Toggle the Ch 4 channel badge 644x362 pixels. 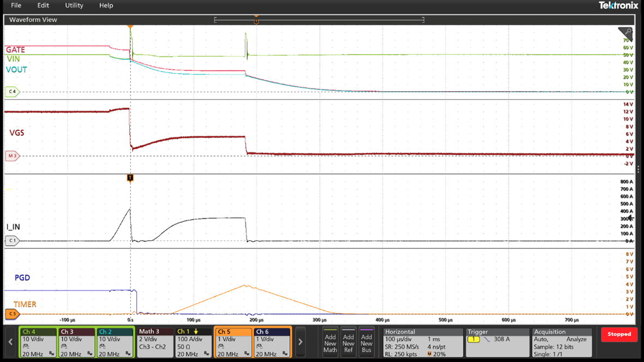coord(38,342)
